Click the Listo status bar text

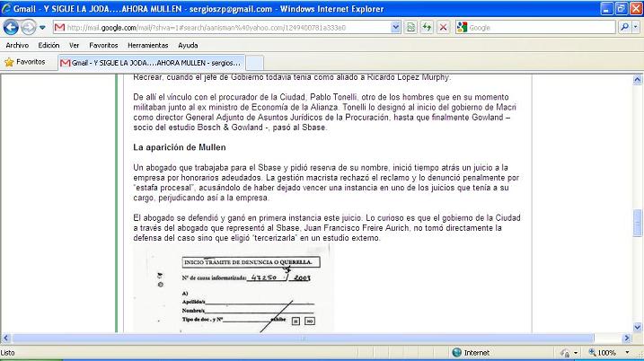click(x=7, y=353)
